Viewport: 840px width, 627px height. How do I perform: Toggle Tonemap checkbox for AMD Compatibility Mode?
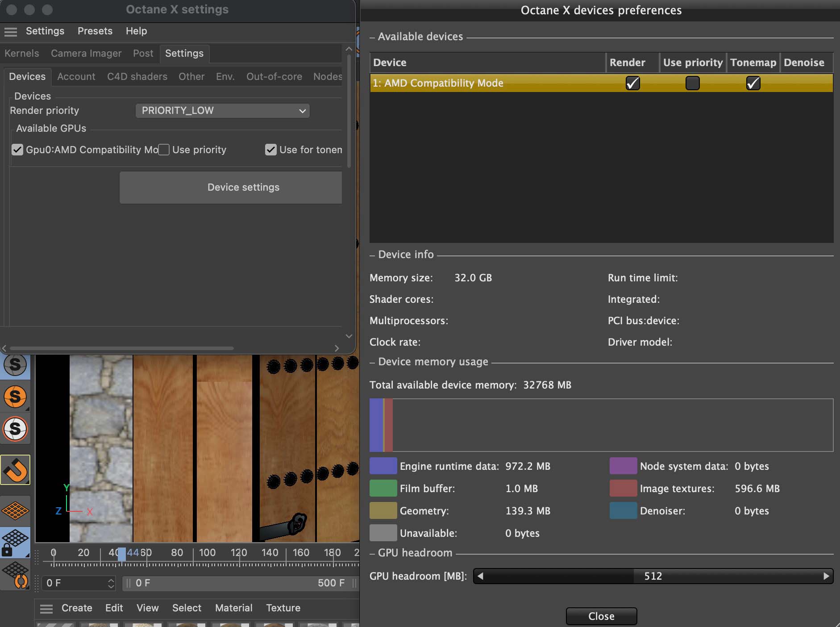point(753,83)
